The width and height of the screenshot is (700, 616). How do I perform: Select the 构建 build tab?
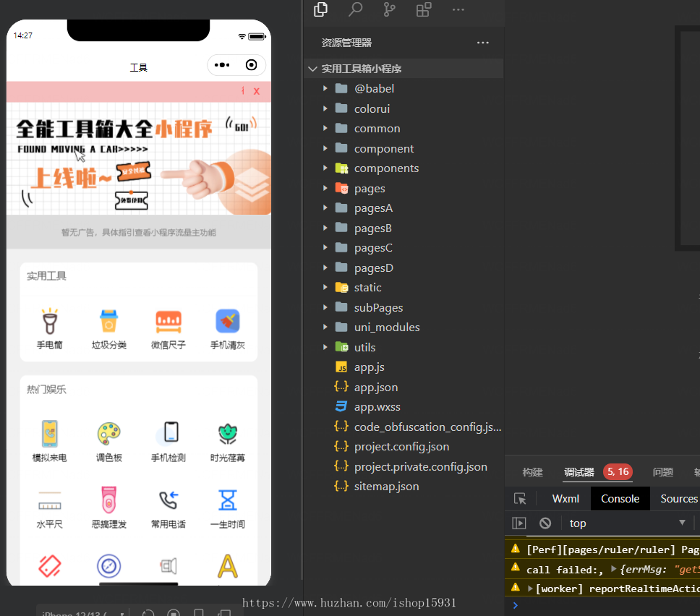pos(532,472)
